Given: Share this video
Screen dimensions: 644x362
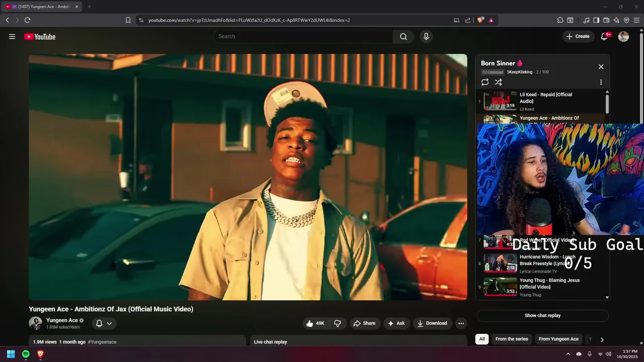Looking at the screenshot, I should tap(364, 323).
